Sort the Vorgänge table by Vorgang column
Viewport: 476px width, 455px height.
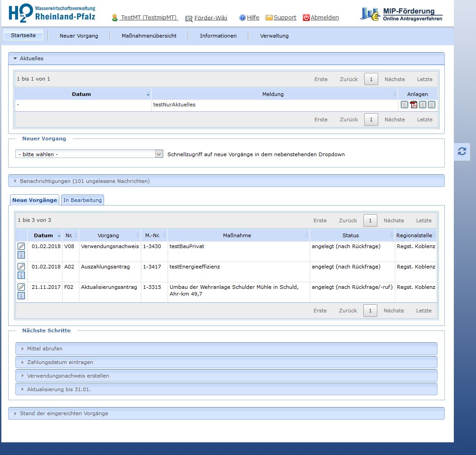[x=110, y=235]
